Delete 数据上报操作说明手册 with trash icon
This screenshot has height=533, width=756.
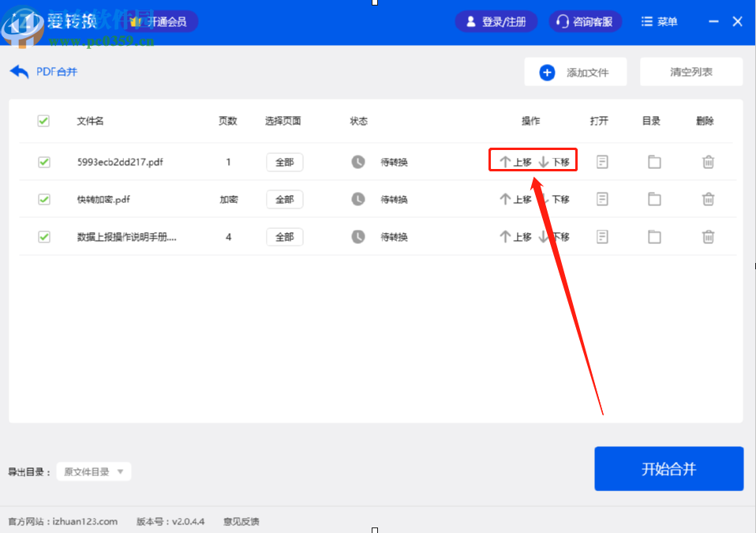pos(709,237)
